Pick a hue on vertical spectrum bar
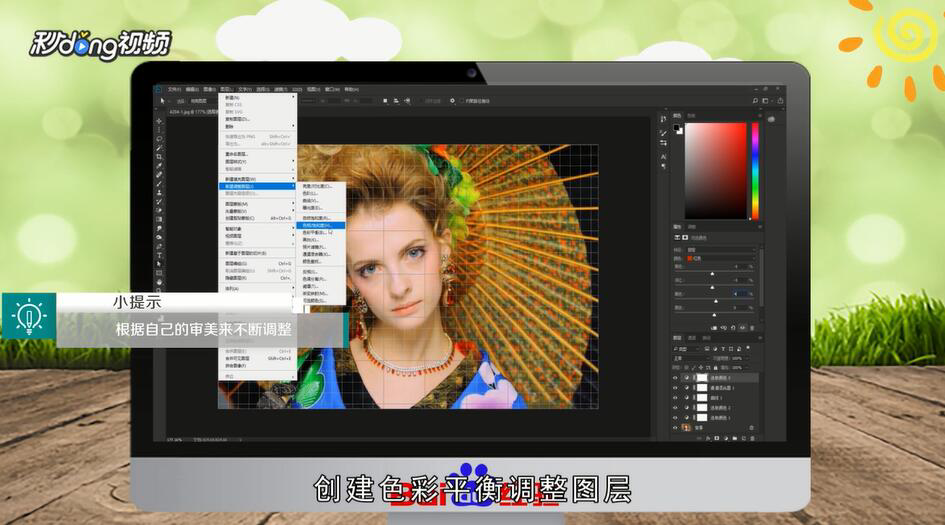Image resolution: width=945 pixels, height=525 pixels. click(x=755, y=171)
